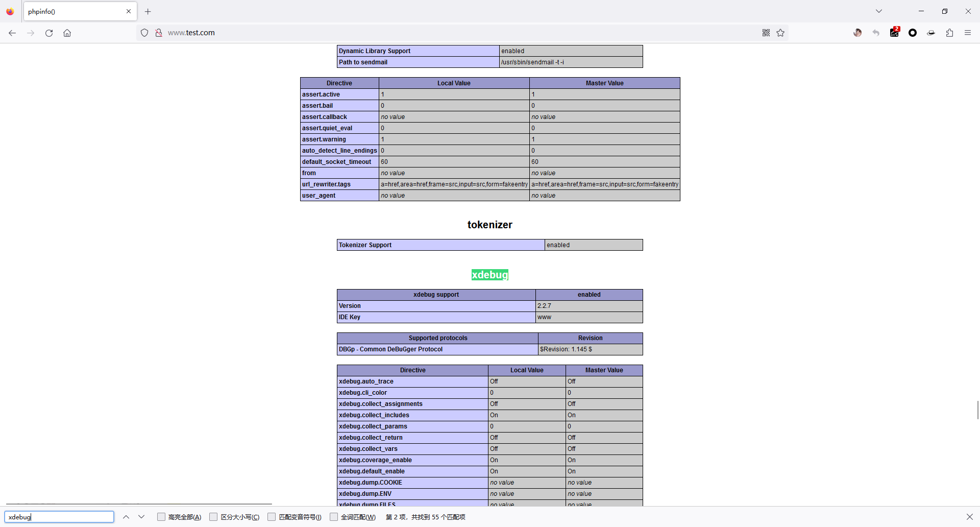Reload the phpinfo page

point(49,33)
